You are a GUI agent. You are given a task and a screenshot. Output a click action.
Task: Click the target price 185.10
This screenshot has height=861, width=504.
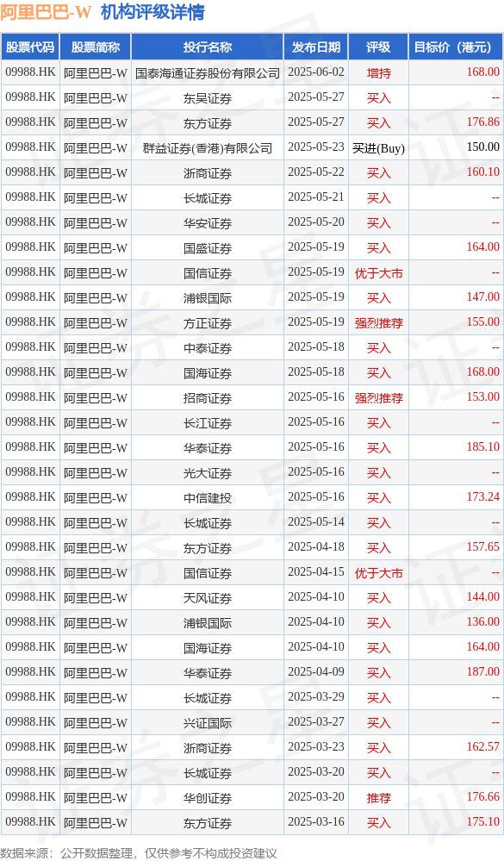click(x=483, y=447)
